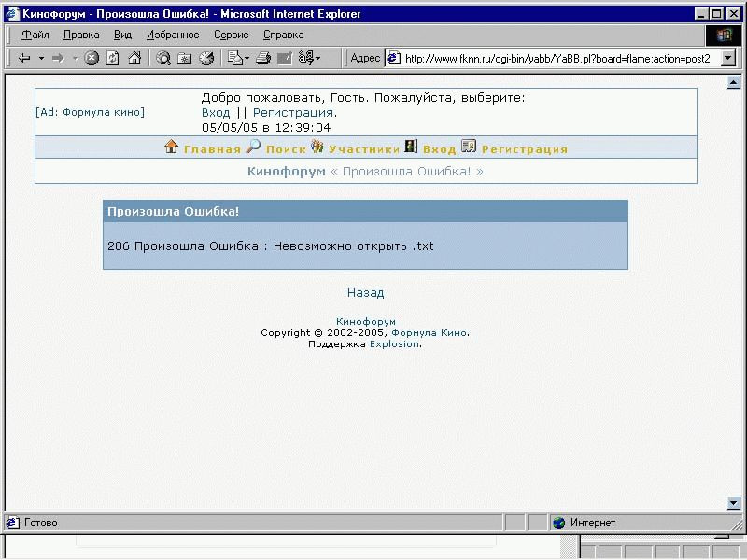The width and height of the screenshot is (747, 560).
Task: Click the Ad: Формула кино link
Action: 90,112
